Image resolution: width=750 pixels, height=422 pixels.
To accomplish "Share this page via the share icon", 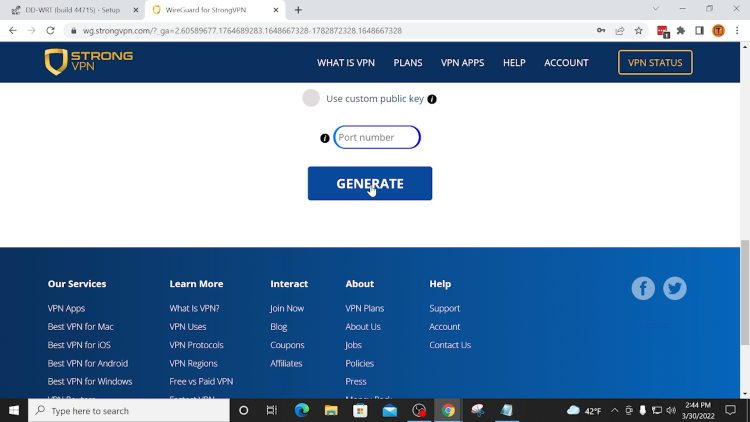I will [x=620, y=31].
